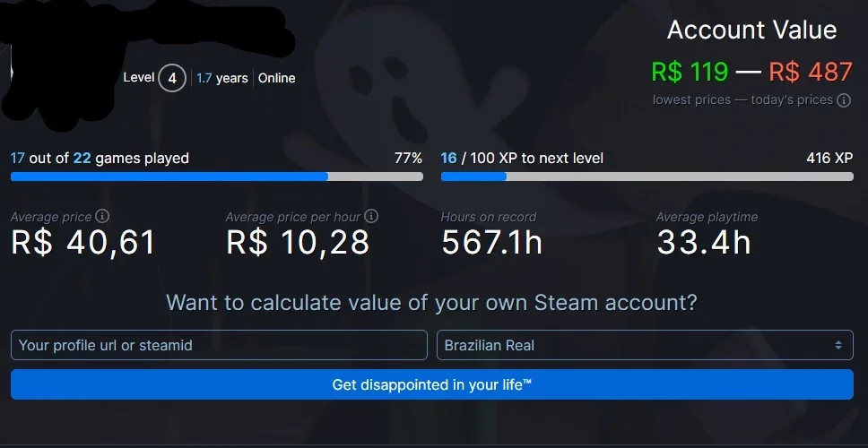Image resolution: width=868 pixels, height=448 pixels.
Task: Click the XP to next level progress bar
Action: tap(647, 177)
